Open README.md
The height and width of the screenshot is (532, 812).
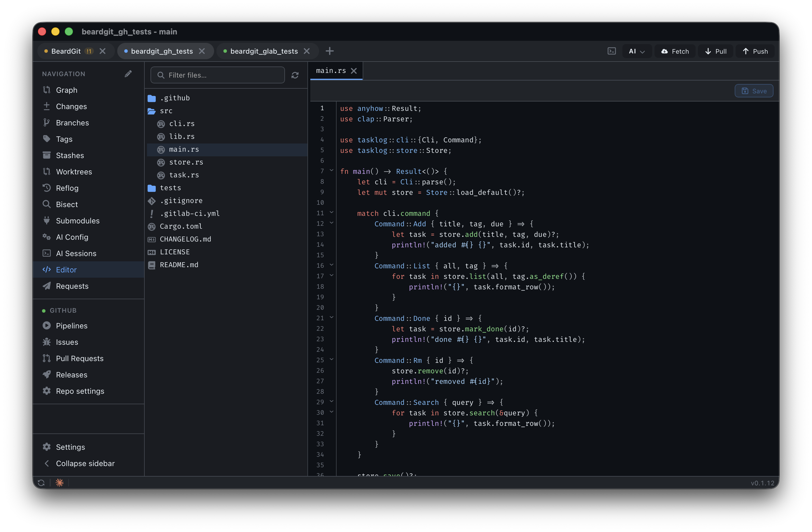tap(227, 265)
